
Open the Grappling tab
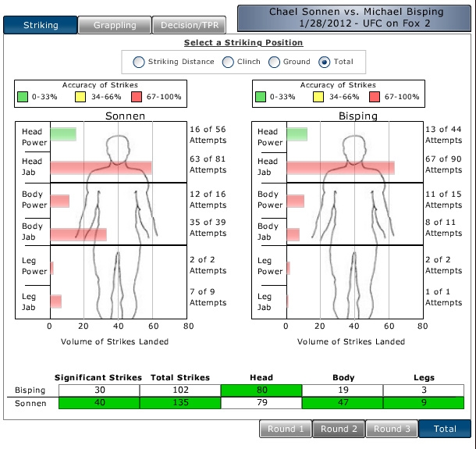[x=115, y=25]
